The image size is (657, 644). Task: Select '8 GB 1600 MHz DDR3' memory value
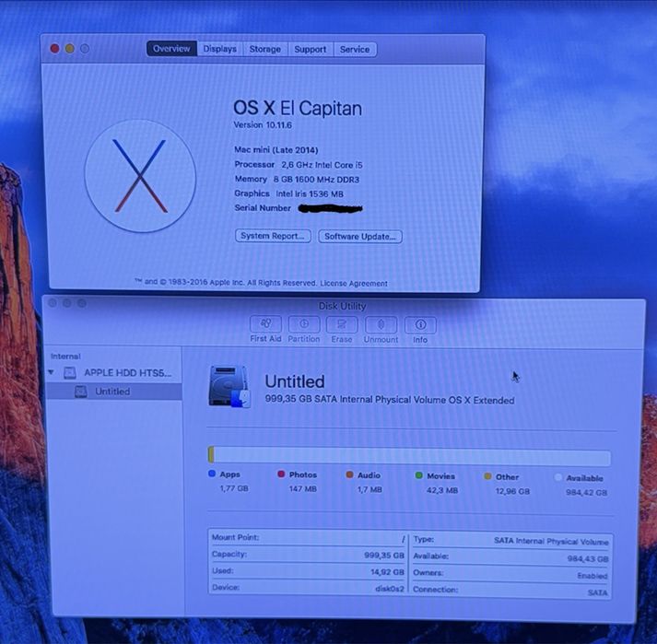pyautogui.click(x=316, y=180)
